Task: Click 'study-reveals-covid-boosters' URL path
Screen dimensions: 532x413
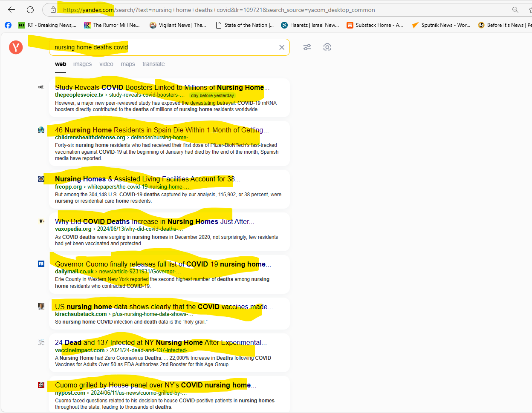Action: point(147,95)
